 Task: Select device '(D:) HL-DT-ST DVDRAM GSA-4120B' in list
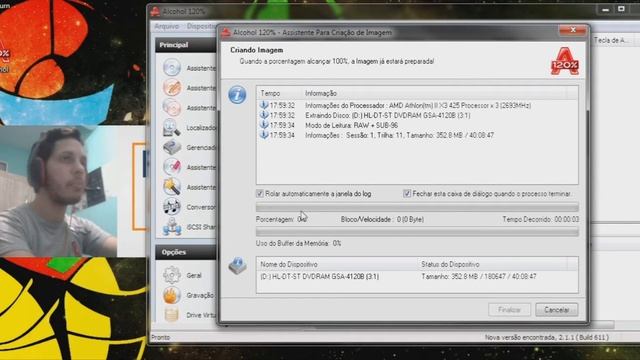(320, 276)
